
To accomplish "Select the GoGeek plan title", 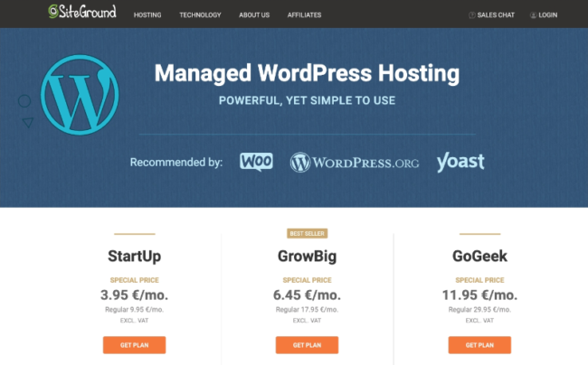I will (x=479, y=257).
